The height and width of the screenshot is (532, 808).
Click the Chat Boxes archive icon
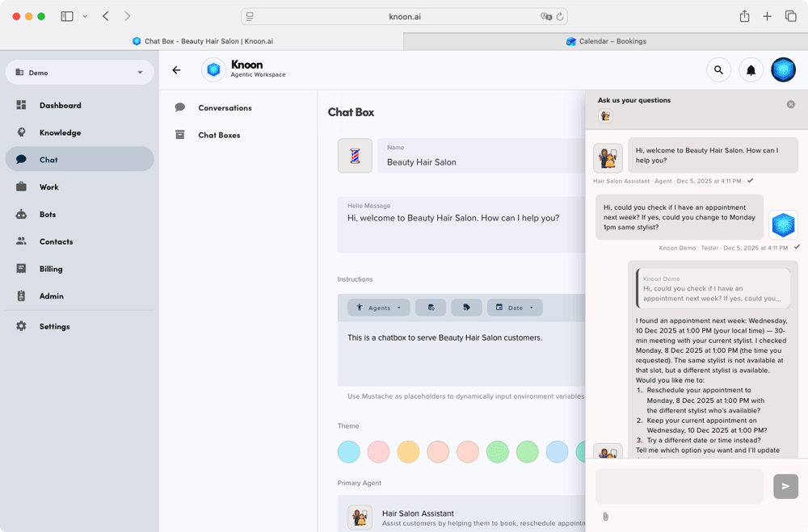pos(180,135)
